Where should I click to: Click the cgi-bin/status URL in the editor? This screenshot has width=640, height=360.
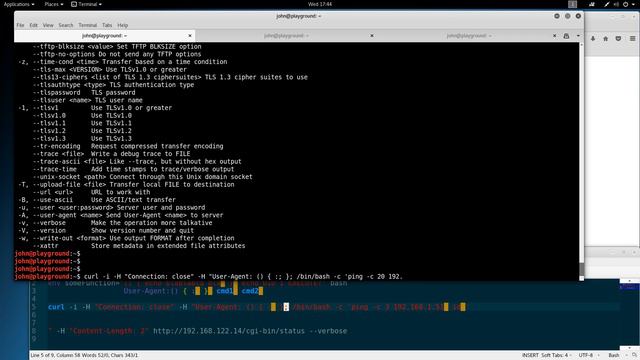tap(229, 331)
